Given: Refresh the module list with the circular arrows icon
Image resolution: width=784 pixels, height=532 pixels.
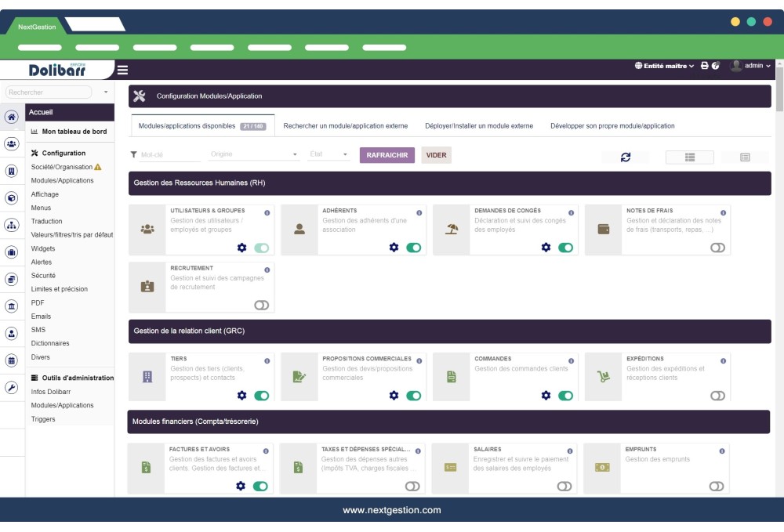Looking at the screenshot, I should point(625,156).
